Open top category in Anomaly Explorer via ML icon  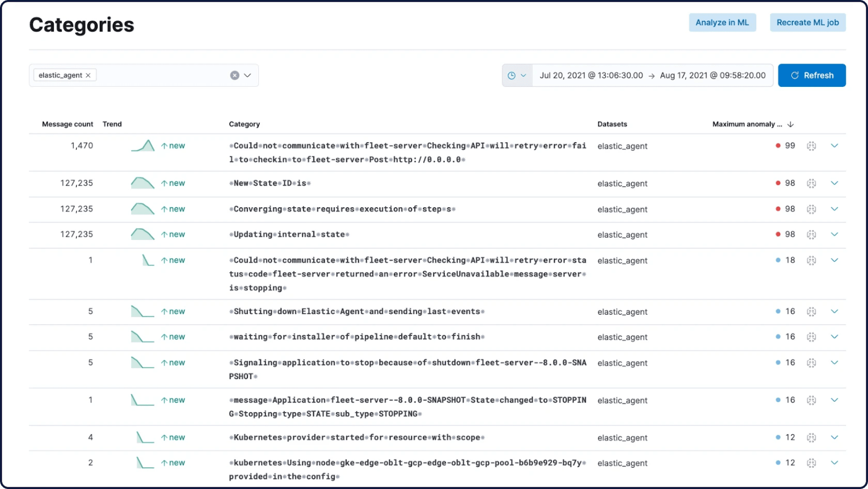coord(811,145)
